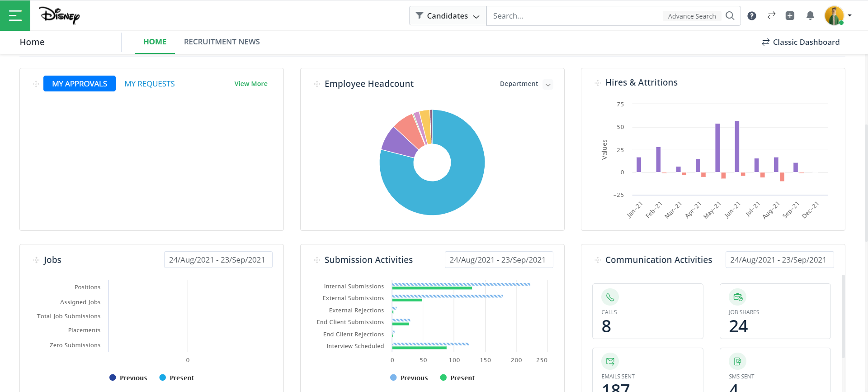Click the Communication Activities move handle
This screenshot has width=868, height=392.
pos(597,260)
